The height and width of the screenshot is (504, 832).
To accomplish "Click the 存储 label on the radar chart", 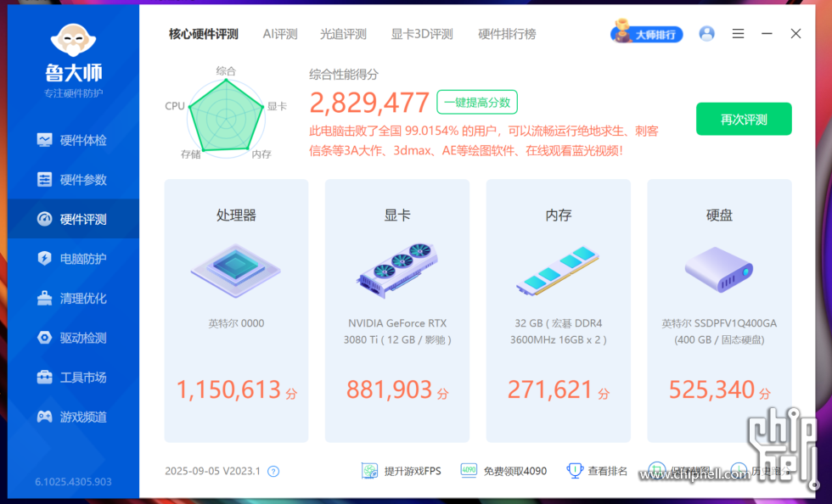I will (190, 154).
